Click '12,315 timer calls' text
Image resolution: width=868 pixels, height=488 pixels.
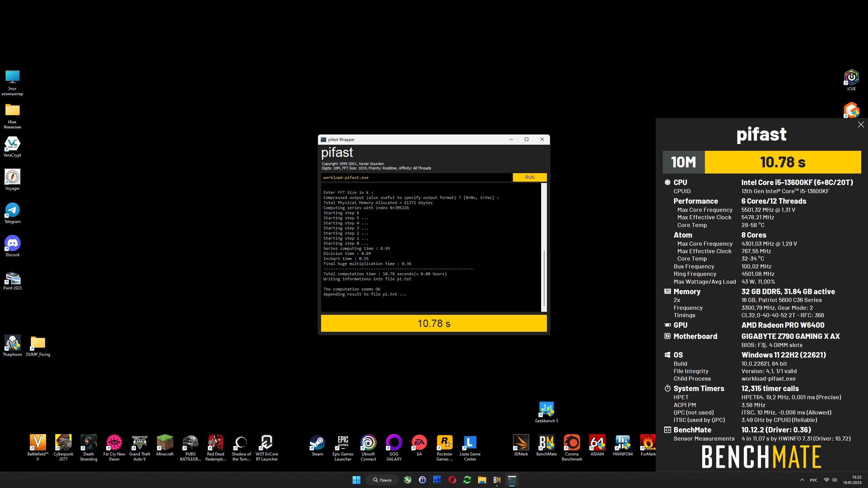[x=770, y=388]
